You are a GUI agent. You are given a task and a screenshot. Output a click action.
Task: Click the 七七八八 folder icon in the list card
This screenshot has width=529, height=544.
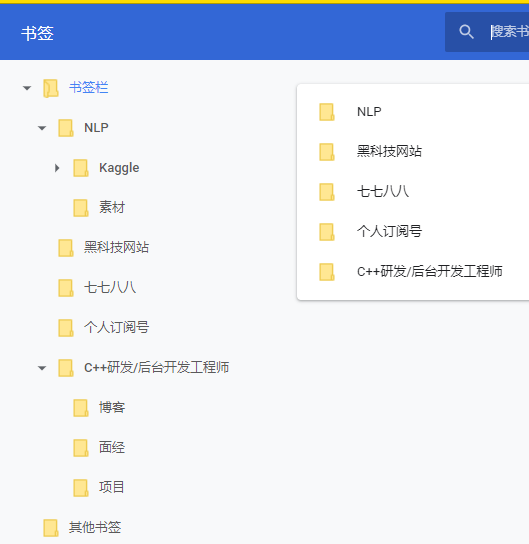[x=327, y=192]
